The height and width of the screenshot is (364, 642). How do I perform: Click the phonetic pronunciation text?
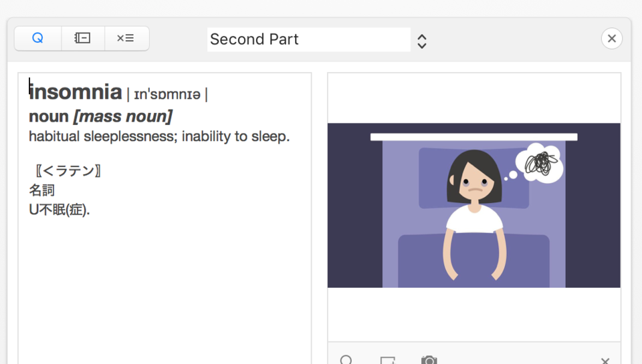167,94
